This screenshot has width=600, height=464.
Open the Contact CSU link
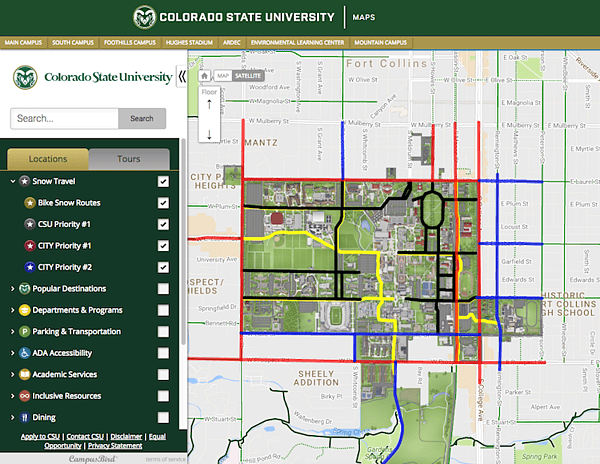tap(85, 436)
